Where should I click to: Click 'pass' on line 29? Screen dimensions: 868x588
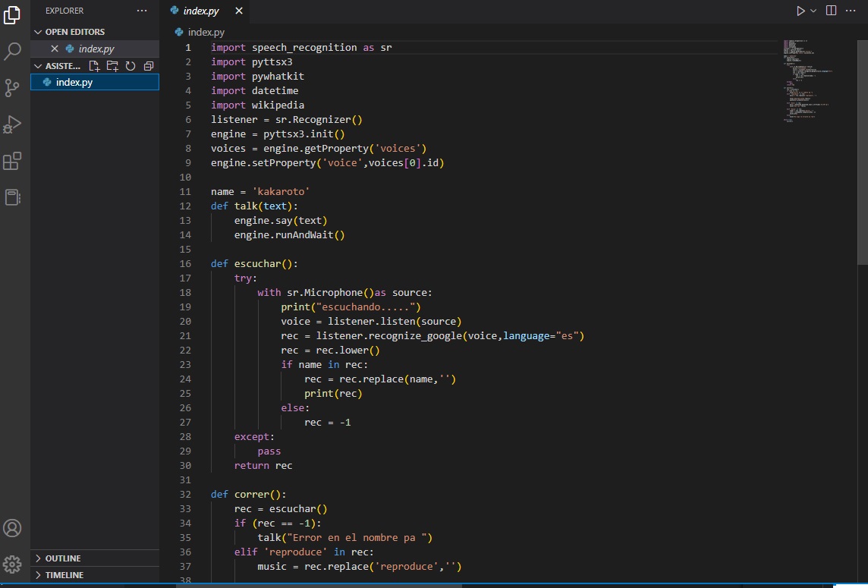(x=269, y=451)
